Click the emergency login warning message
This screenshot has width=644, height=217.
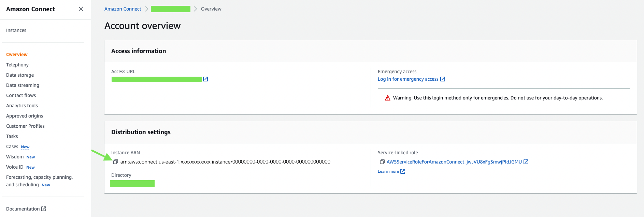pos(498,98)
